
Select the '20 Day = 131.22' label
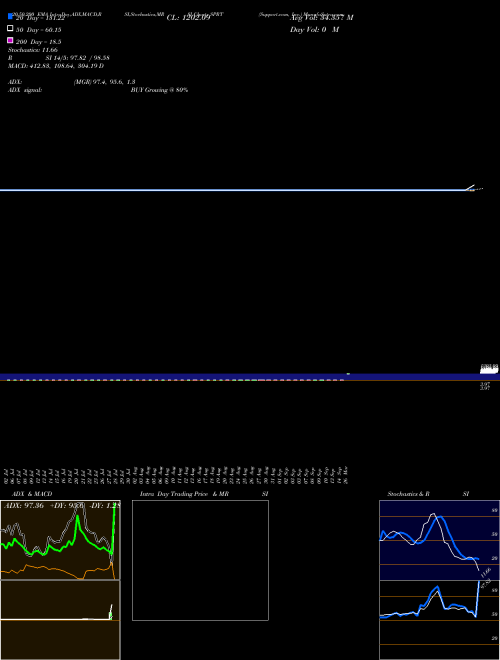(40, 18)
